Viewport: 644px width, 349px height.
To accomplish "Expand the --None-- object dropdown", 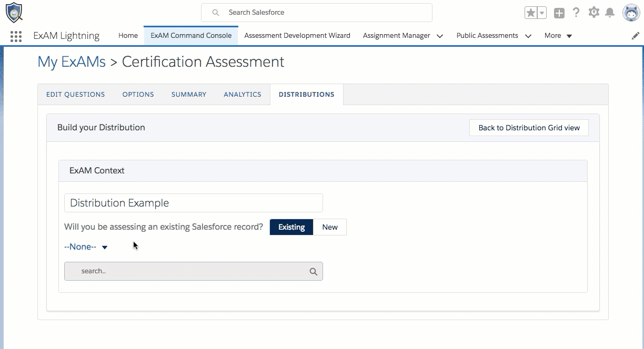I will click(86, 247).
